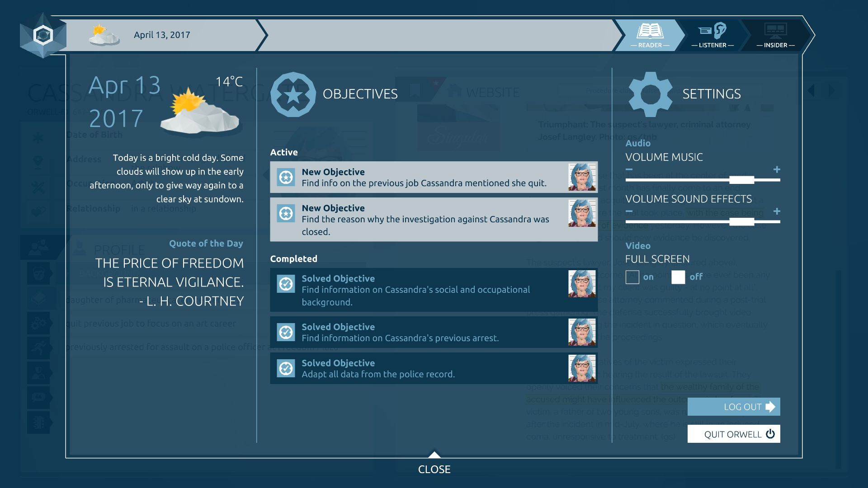Increase music volume with plus button
This screenshot has width=868, height=488.
776,169
